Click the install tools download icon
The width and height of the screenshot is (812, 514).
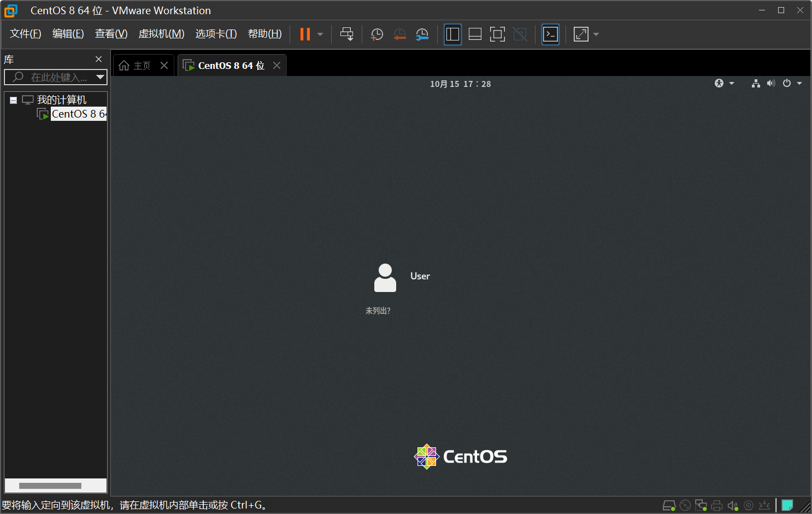[x=764, y=506]
